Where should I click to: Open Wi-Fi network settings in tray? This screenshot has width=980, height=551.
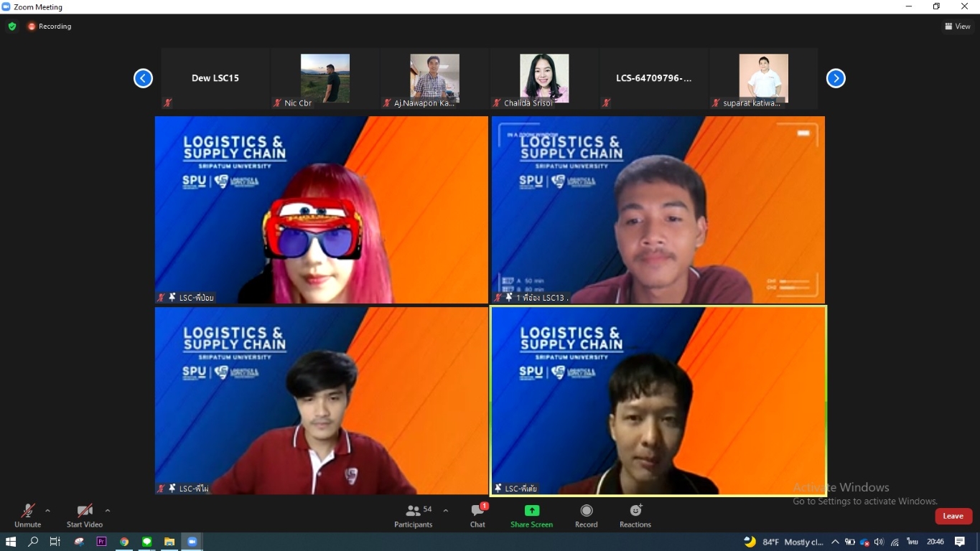pyautogui.click(x=895, y=542)
